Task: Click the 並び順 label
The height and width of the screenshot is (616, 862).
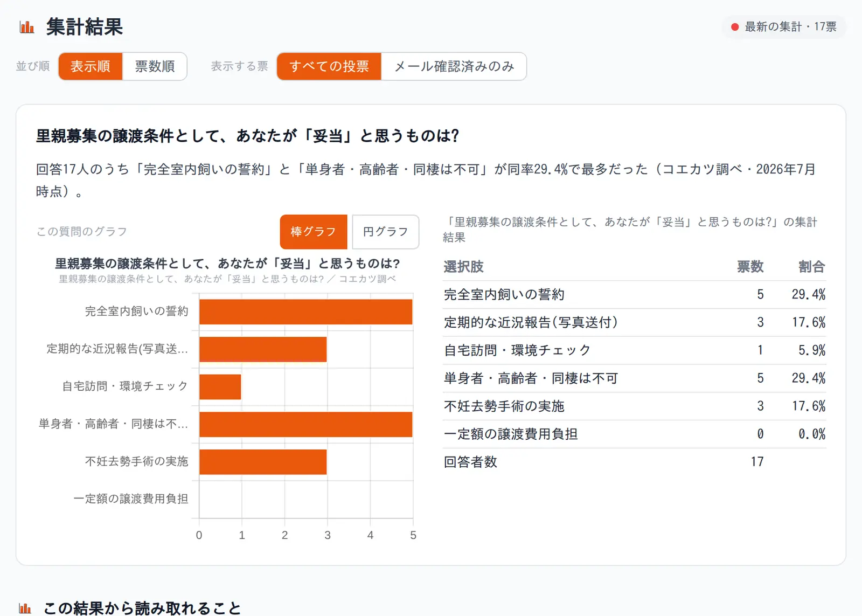Action: 33,66
